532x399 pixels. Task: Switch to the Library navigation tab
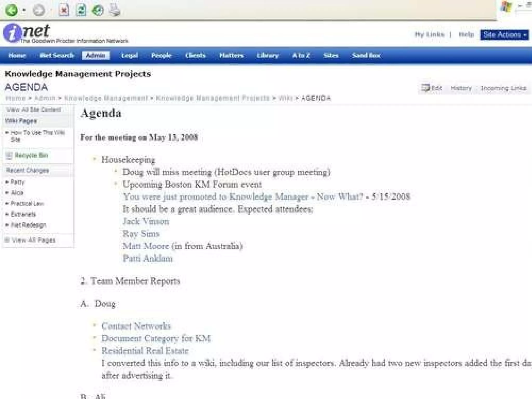[268, 55]
